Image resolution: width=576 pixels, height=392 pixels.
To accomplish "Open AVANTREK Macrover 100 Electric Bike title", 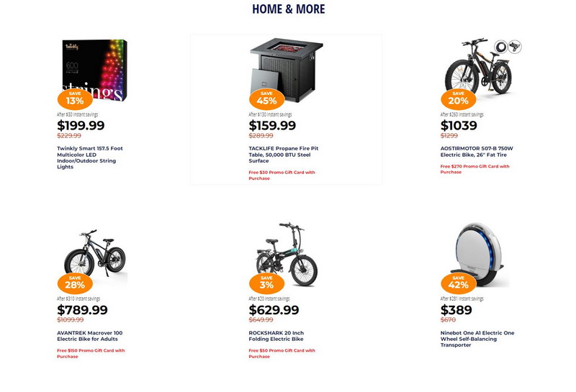I will [90, 336].
